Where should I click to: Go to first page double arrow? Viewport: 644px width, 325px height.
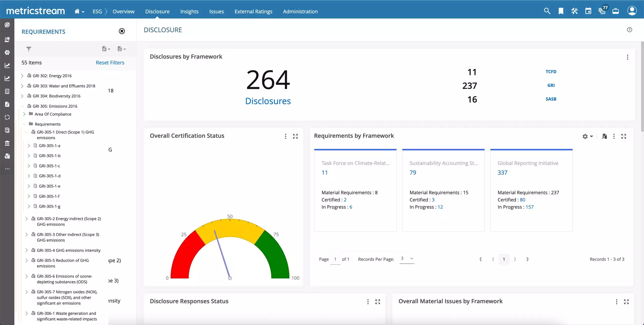[480, 259]
